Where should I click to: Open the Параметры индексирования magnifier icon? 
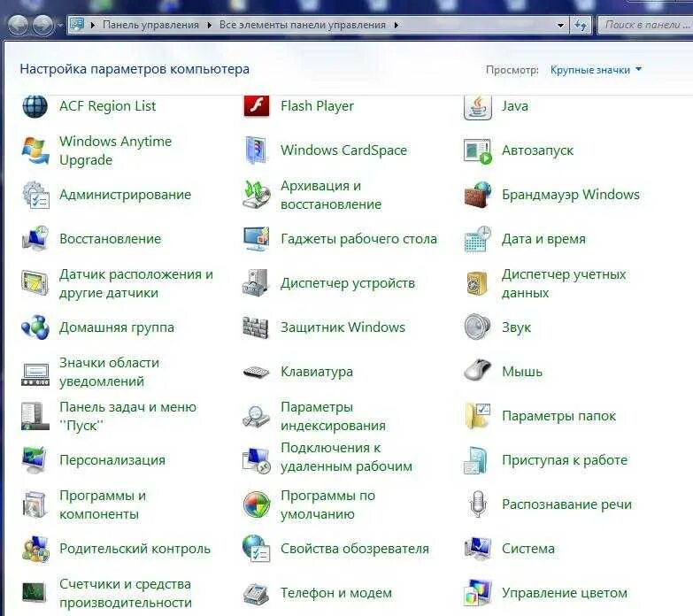257,416
